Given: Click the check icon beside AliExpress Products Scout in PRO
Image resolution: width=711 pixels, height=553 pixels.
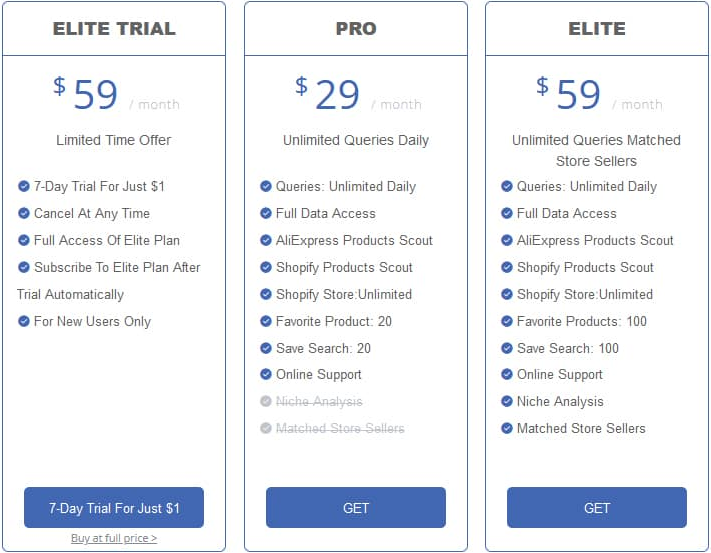Looking at the screenshot, I should click(x=266, y=240).
